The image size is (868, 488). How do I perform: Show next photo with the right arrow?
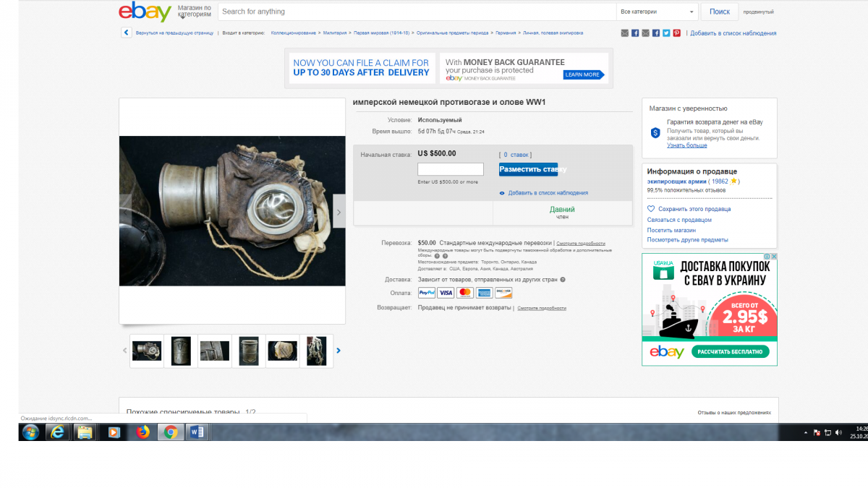[339, 212]
